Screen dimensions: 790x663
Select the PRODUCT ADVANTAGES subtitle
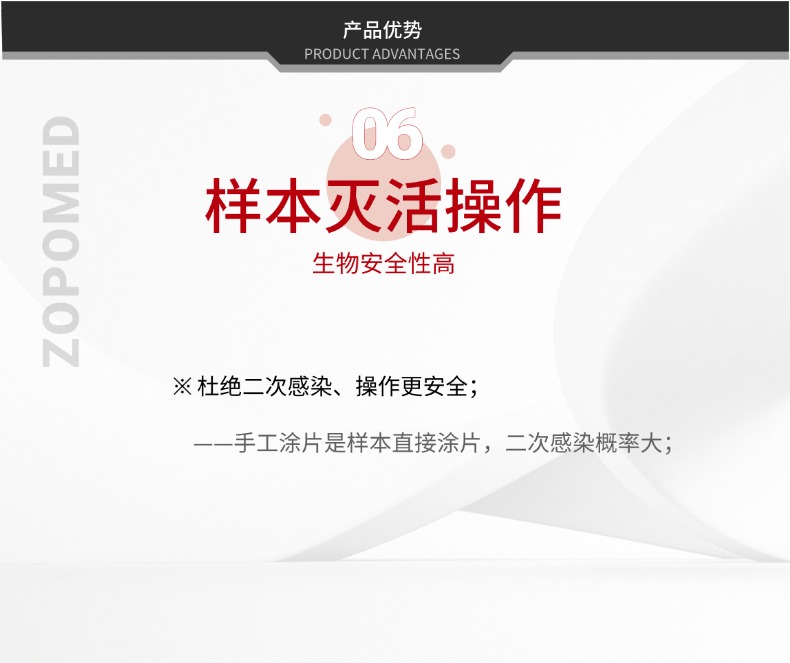pos(382,54)
